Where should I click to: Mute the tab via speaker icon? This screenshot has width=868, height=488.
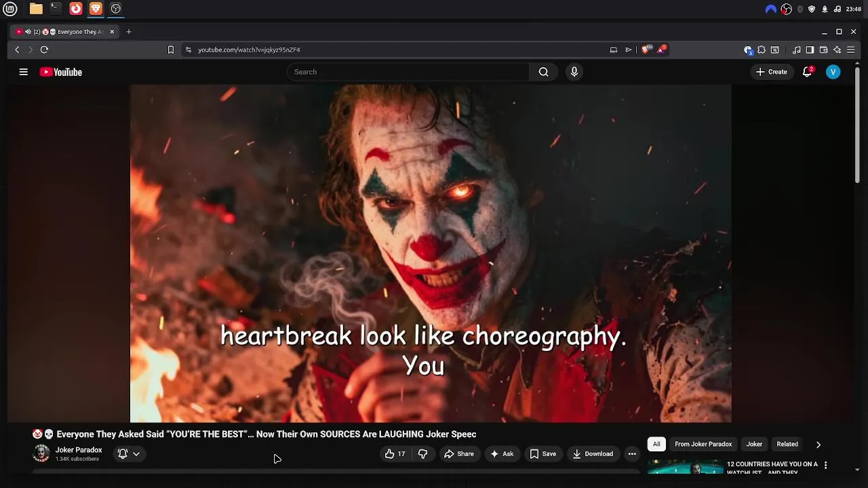(28, 32)
